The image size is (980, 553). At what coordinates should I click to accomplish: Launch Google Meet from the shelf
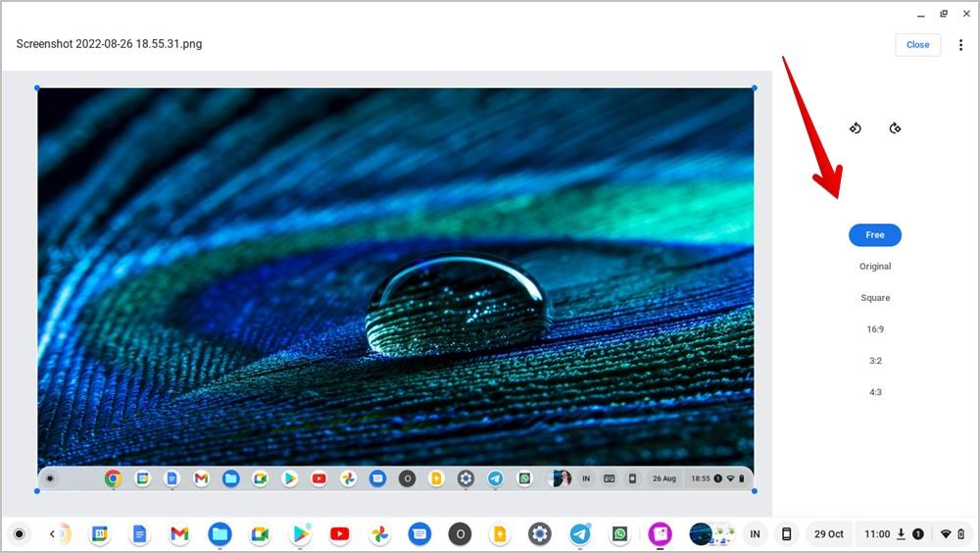click(x=260, y=534)
